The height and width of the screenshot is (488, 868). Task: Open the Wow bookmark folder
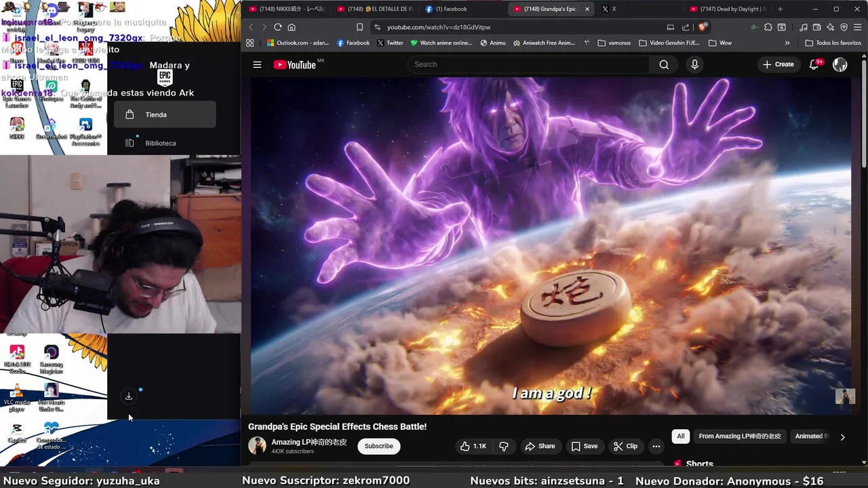720,43
